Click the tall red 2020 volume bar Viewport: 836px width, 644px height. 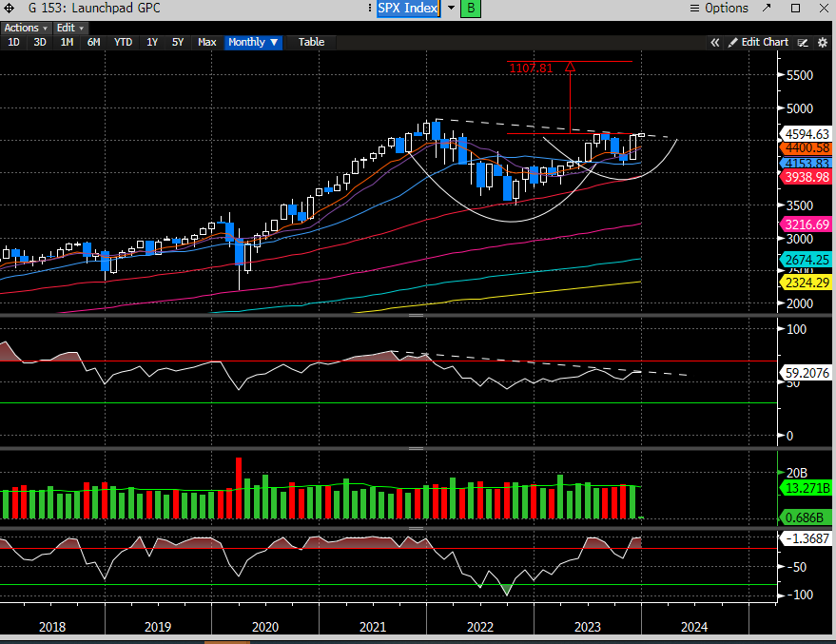point(239,488)
